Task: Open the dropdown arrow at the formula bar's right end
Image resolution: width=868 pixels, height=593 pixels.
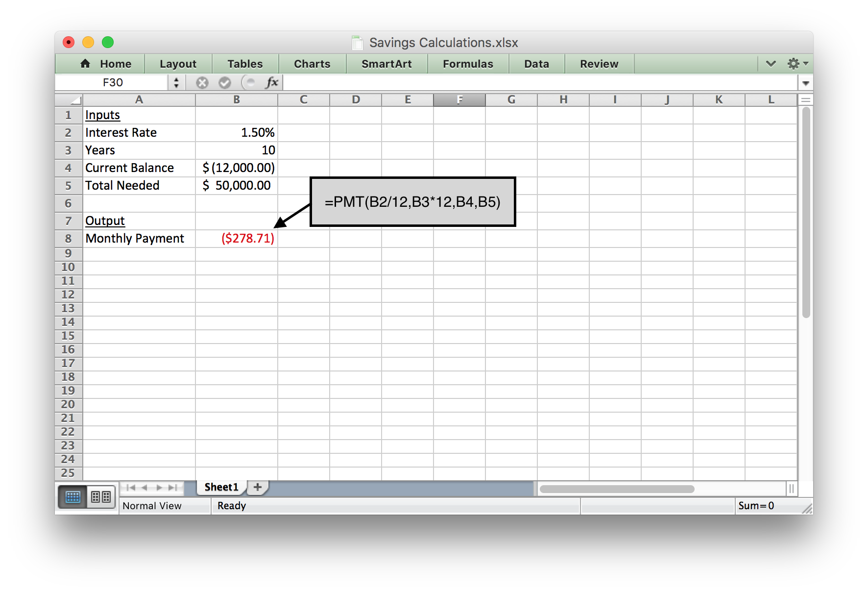Action: [806, 82]
